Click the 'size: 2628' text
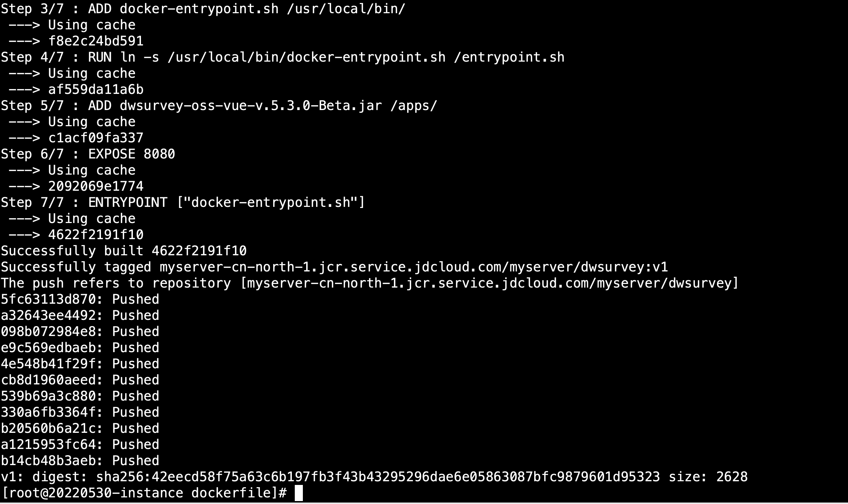 tap(708, 477)
